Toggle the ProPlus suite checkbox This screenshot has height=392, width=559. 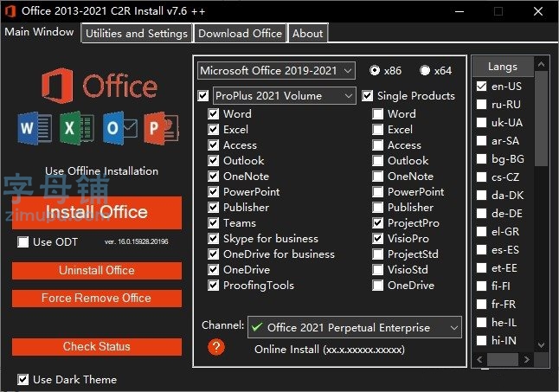click(x=203, y=96)
